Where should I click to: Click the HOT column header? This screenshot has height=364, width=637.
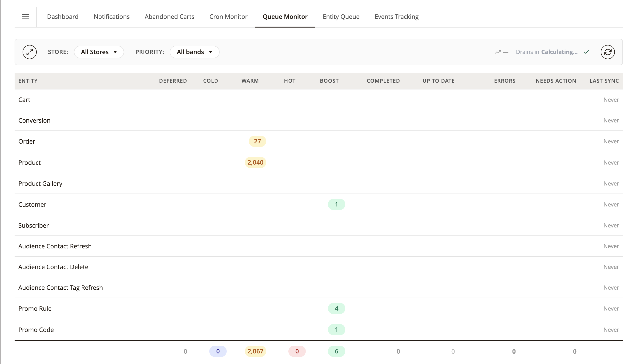290,81
